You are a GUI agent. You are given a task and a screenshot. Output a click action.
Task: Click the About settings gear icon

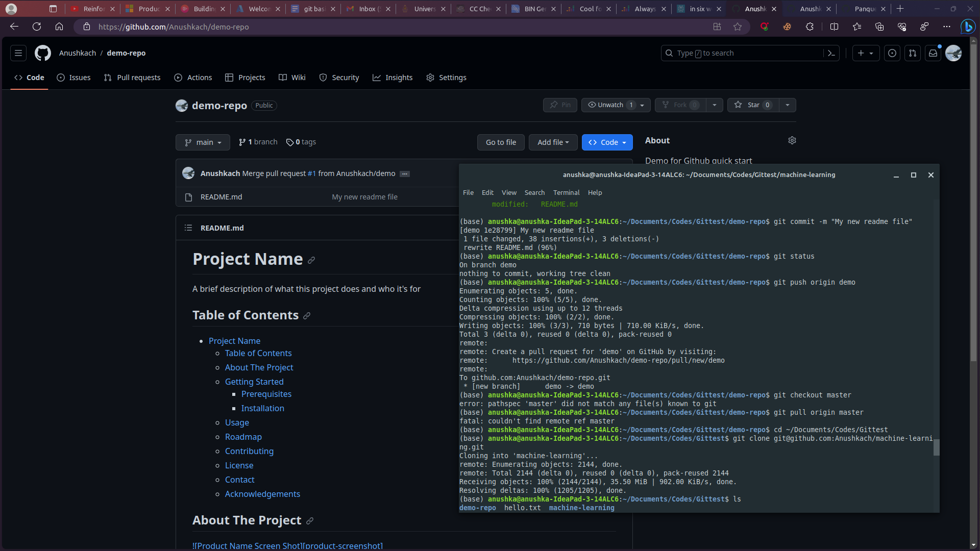point(792,140)
